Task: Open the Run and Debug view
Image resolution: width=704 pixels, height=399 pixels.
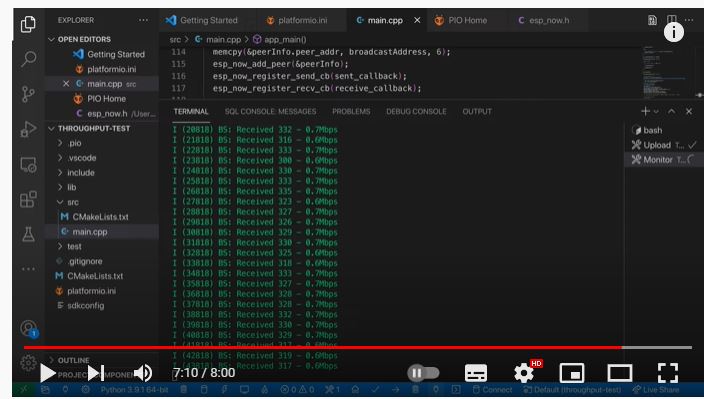Action: click(28, 129)
